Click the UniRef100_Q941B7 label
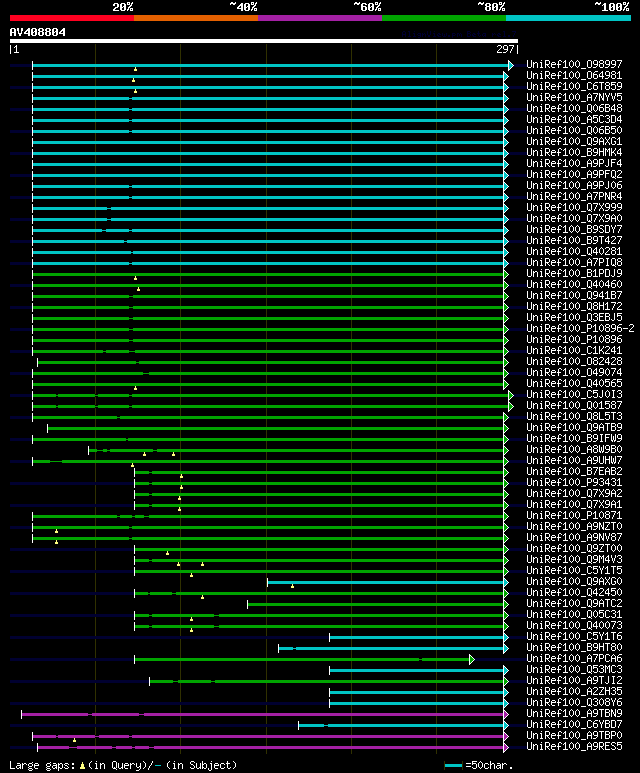The image size is (640, 773). tap(574, 296)
